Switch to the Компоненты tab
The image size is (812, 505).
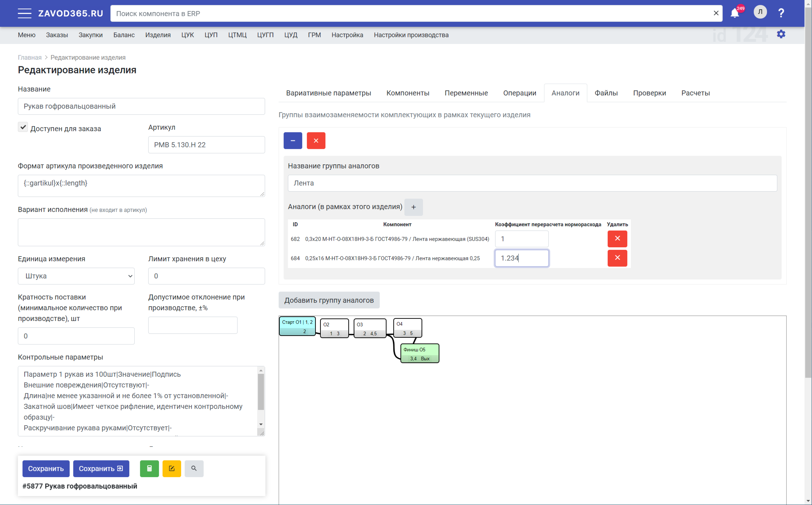407,93
